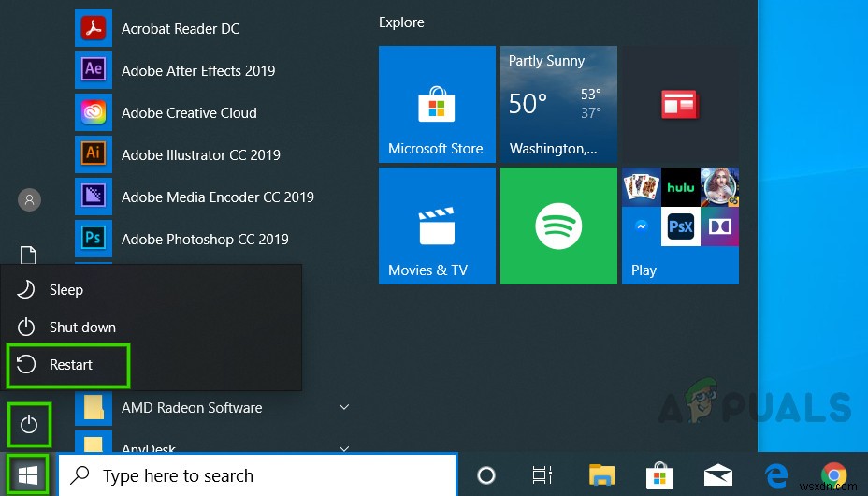Open Adobe Creative Cloud icon
The width and height of the screenshot is (868, 496).
pyautogui.click(x=94, y=112)
